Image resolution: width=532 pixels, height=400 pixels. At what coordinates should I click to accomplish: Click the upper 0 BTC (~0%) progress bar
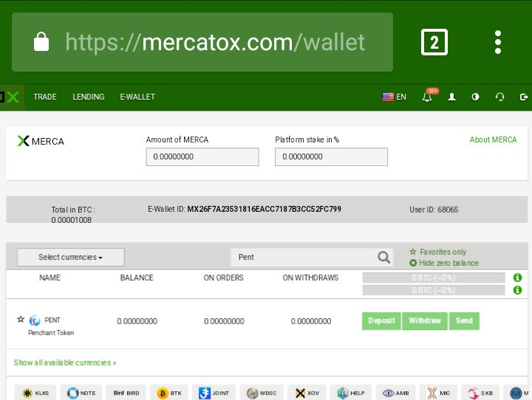click(434, 277)
